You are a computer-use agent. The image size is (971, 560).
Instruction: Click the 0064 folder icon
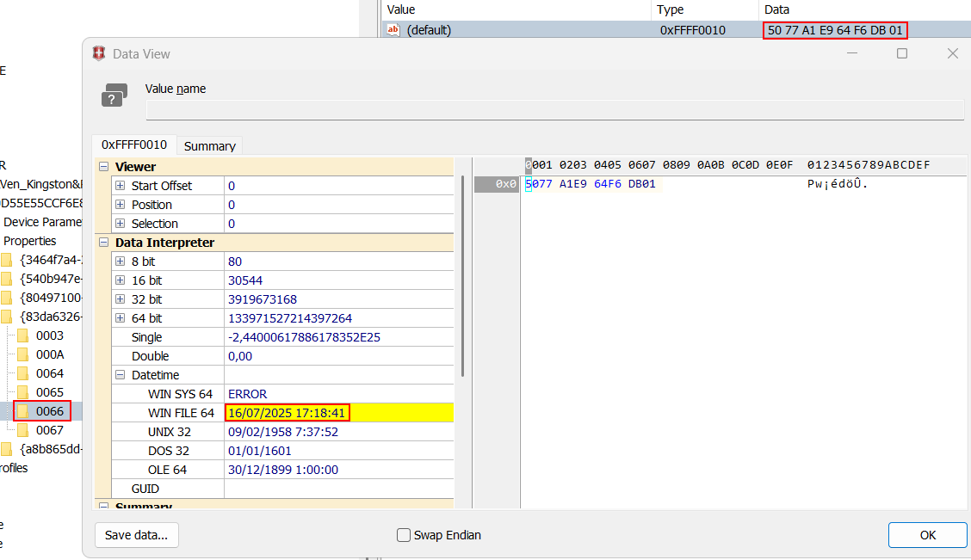[23, 373]
